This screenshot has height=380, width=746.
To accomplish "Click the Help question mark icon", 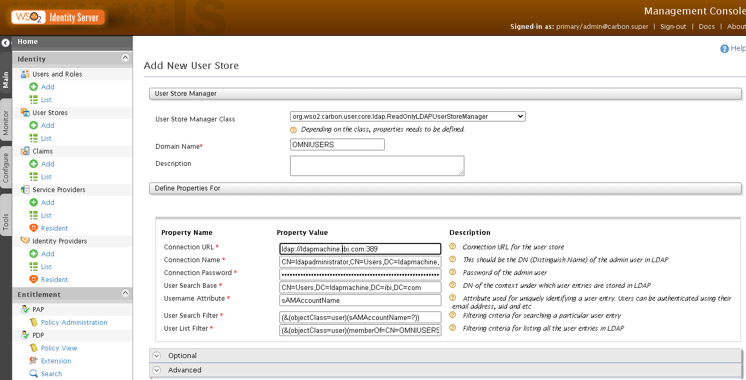I will tap(724, 49).
